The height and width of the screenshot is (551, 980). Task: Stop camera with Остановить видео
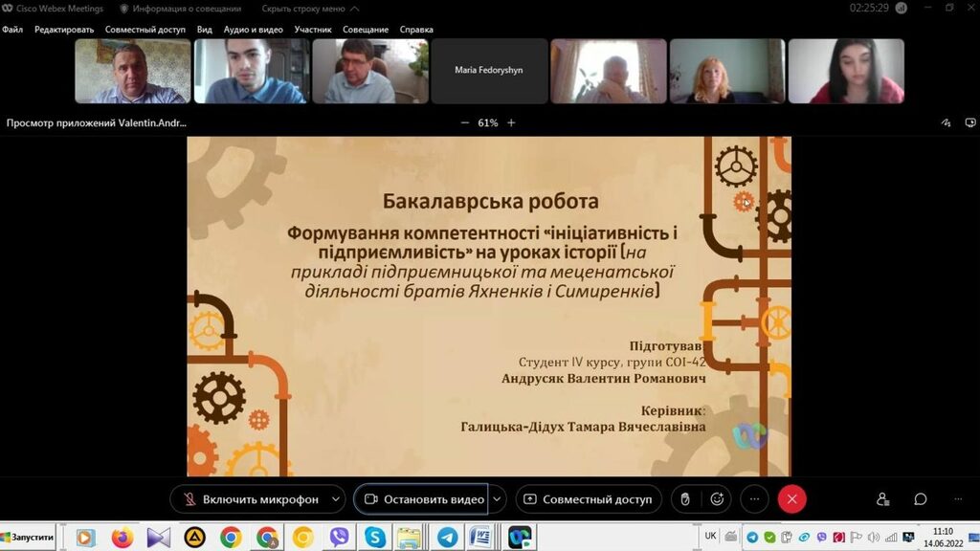click(422, 499)
